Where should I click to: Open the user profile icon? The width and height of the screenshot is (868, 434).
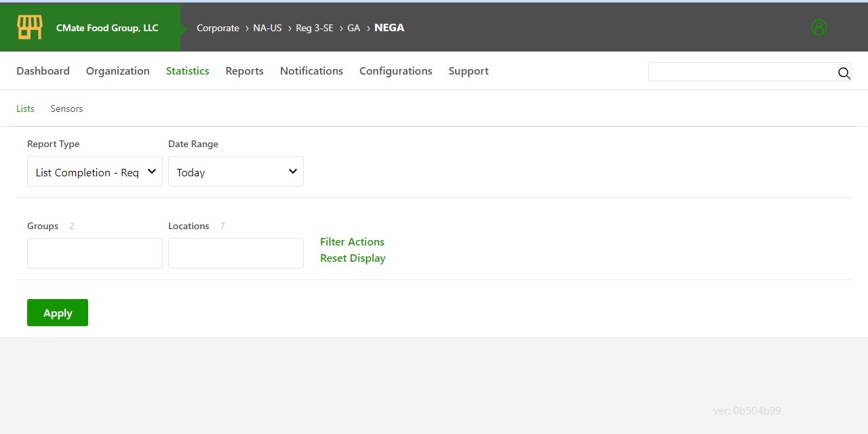point(819,28)
